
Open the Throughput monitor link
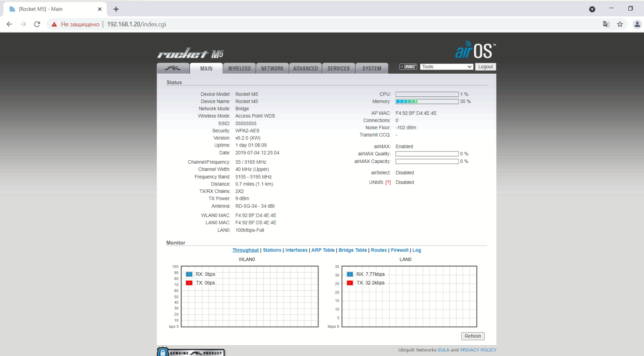tap(246, 250)
